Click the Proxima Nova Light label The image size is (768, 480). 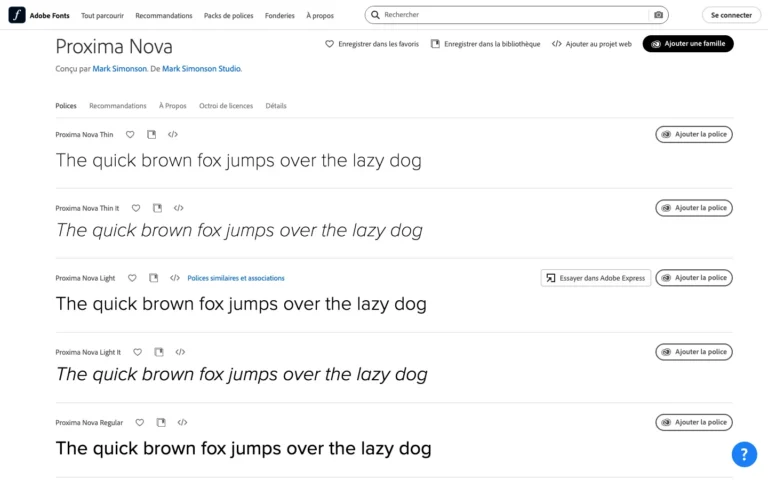[x=85, y=278]
